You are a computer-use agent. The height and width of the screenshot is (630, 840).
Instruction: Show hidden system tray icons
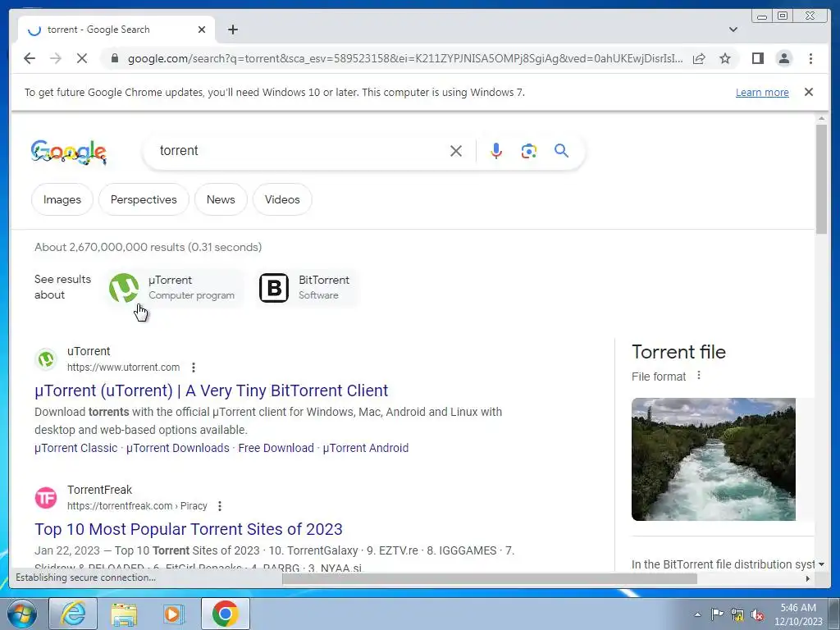click(x=697, y=614)
